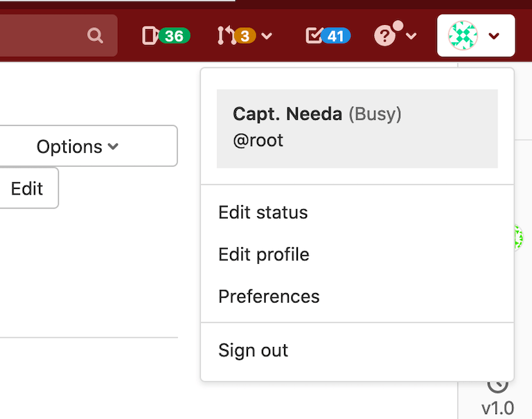
Task: Click the blue 41 to-do count badge
Action: coord(336,35)
